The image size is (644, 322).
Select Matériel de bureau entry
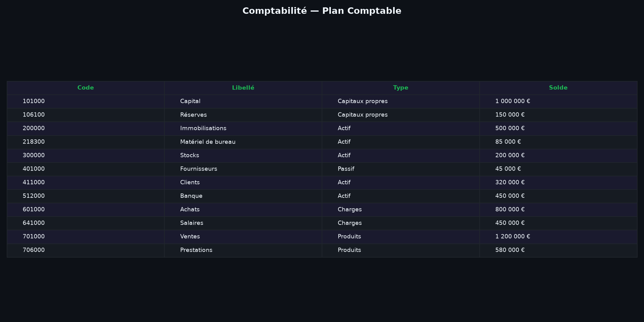(x=208, y=142)
